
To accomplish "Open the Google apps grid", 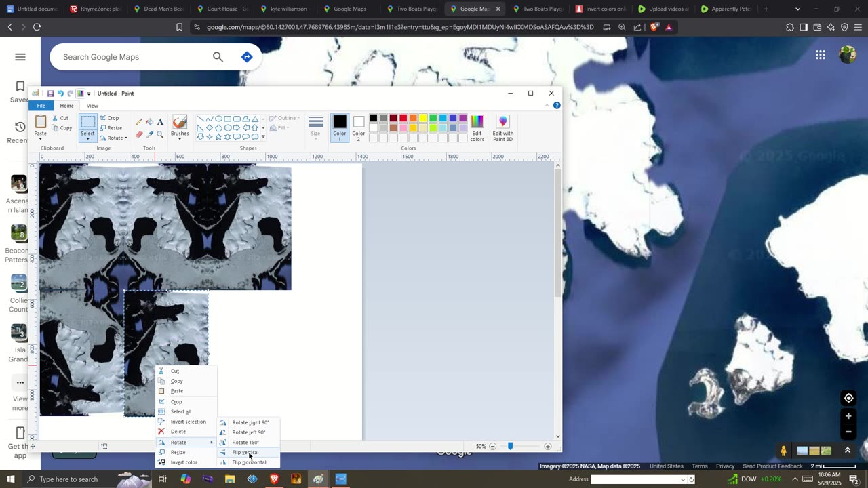I will [821, 55].
